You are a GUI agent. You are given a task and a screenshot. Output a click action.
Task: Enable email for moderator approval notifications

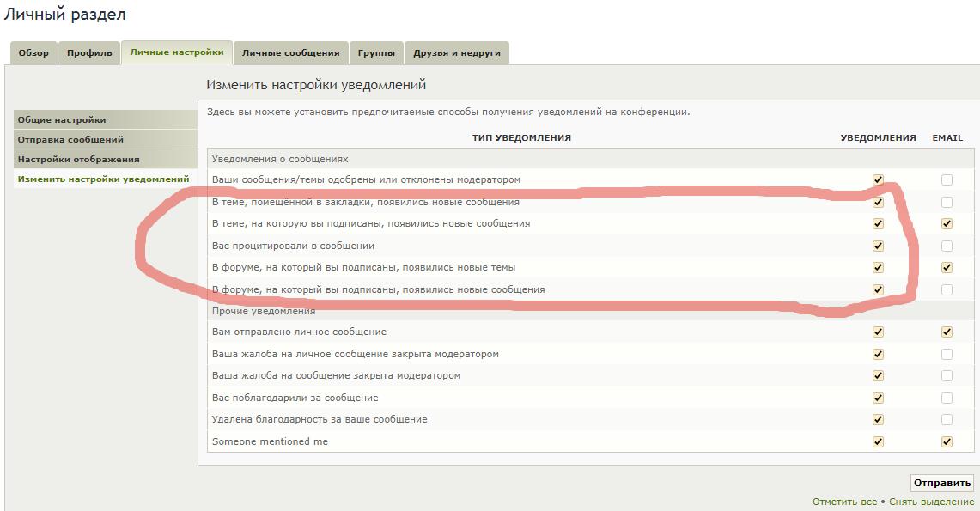947,179
